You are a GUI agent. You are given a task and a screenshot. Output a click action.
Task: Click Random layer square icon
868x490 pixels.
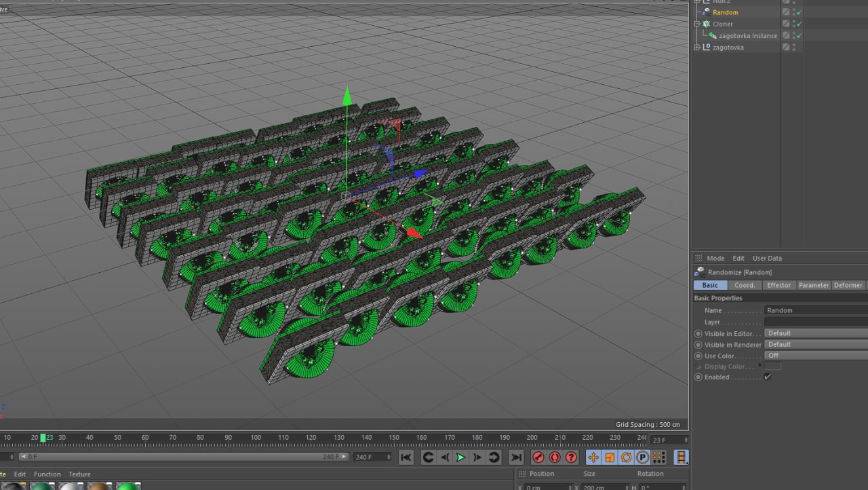[786, 12]
